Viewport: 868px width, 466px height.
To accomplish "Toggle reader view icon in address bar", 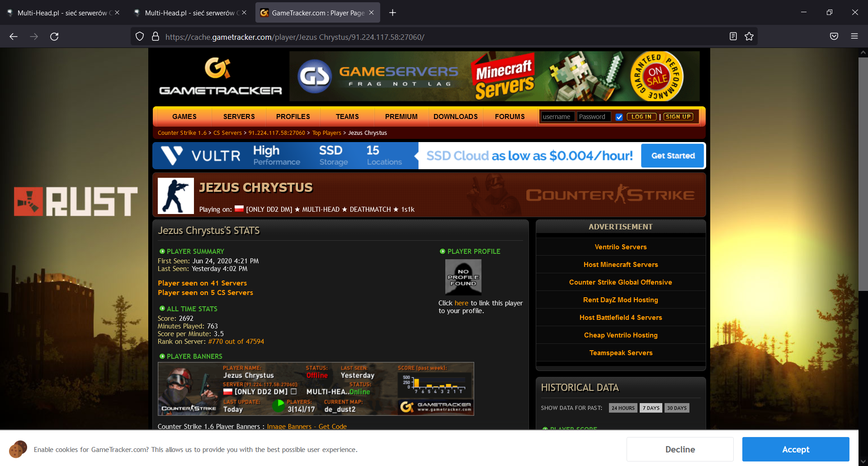I will coord(733,37).
